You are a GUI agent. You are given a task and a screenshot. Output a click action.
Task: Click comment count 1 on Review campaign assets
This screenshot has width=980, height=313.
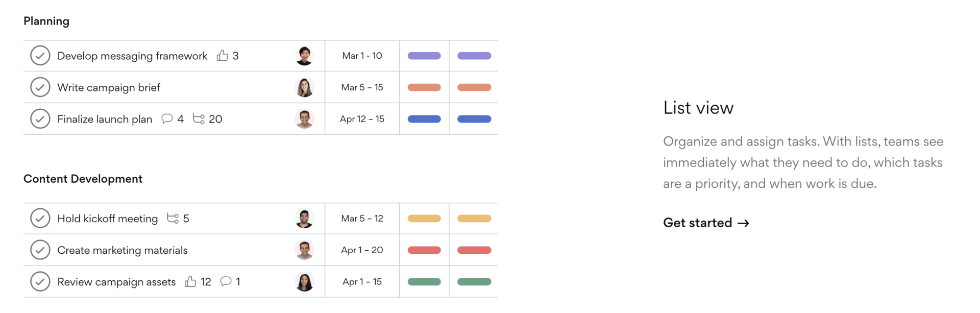[x=237, y=281]
